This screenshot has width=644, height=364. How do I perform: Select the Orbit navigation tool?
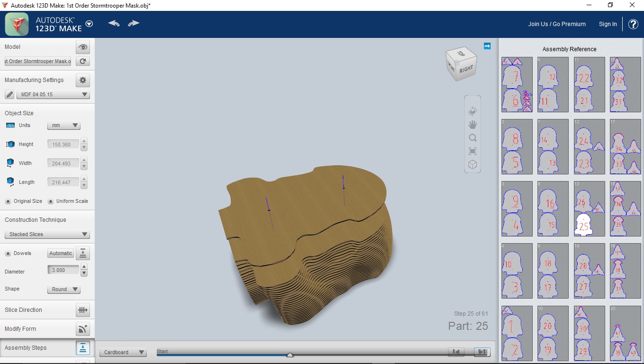tap(472, 111)
